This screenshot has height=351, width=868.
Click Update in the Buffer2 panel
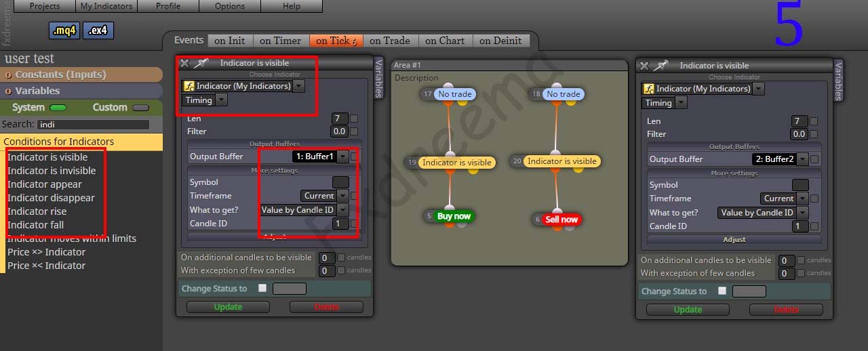[688, 310]
